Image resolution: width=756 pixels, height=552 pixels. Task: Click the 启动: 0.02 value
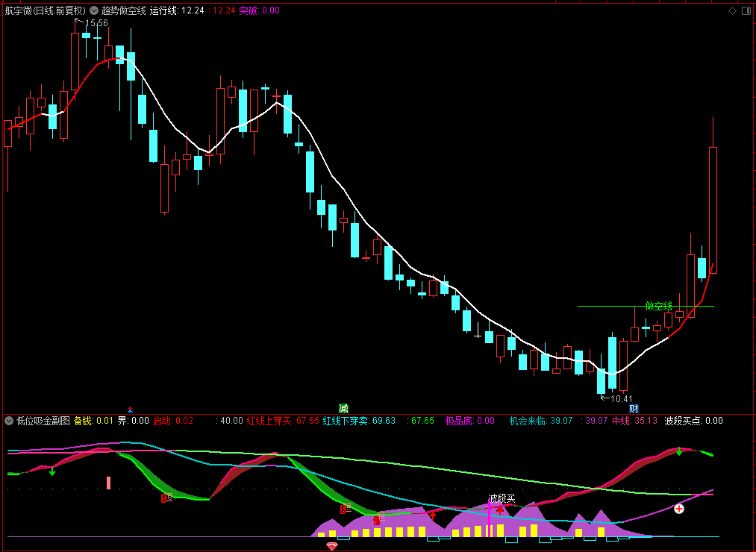[x=173, y=421]
